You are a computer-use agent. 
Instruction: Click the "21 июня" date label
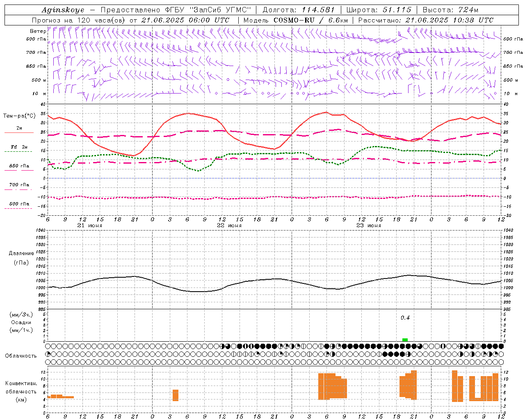(x=89, y=226)
